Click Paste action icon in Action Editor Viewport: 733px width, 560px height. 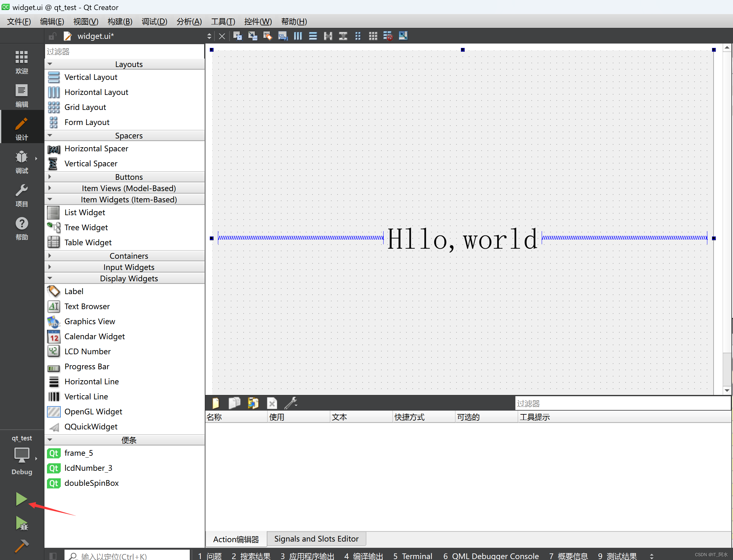tap(253, 403)
